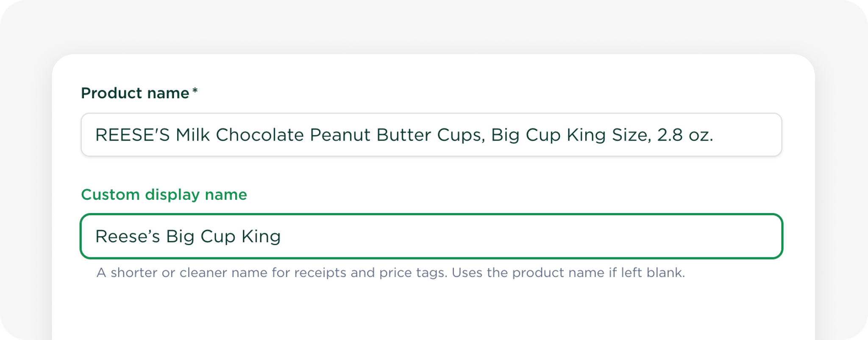The image size is (868, 340).
Task: Click the word 'Reese's' in custom display name
Action: 128,236
